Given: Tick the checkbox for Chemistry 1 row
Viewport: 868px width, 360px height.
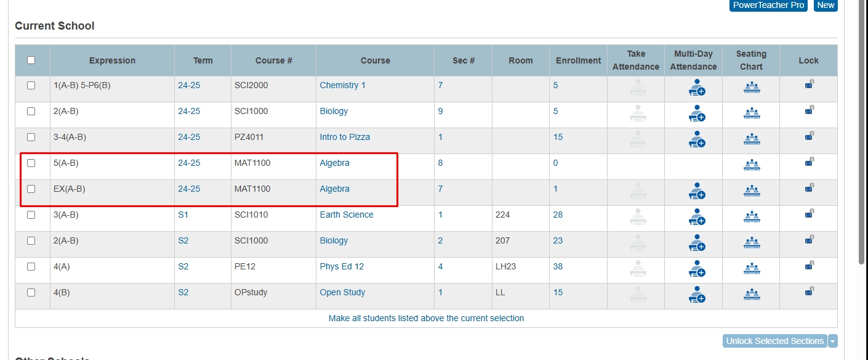Looking at the screenshot, I should [31, 86].
